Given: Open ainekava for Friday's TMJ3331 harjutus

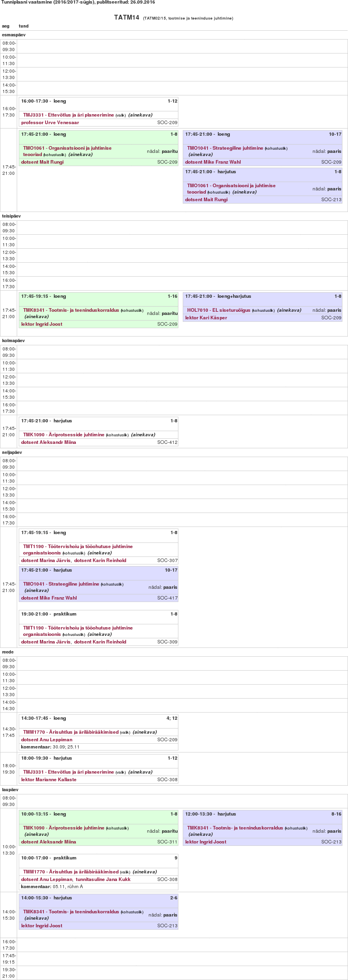Looking at the screenshot, I should click(140, 772).
